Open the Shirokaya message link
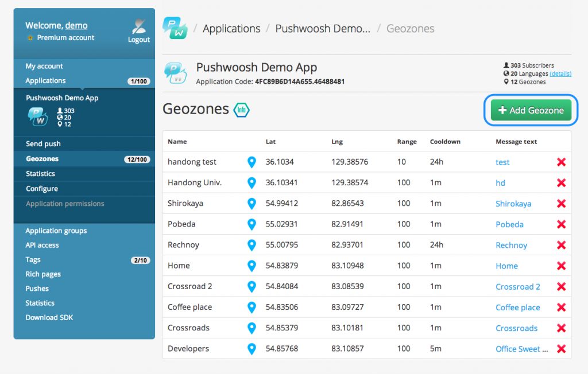 513,204
